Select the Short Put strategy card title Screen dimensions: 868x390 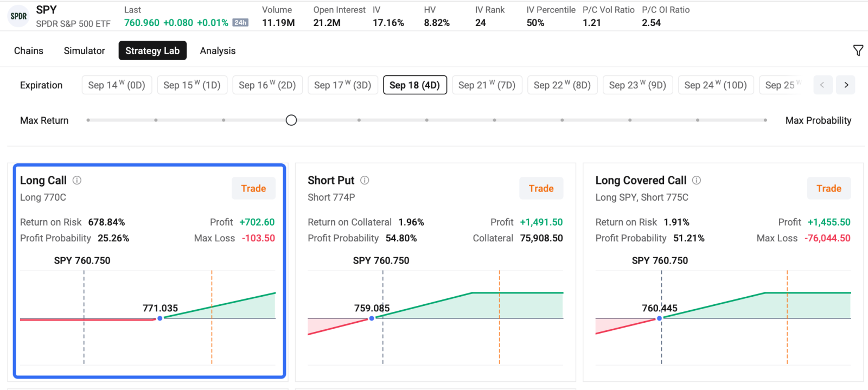[331, 180]
